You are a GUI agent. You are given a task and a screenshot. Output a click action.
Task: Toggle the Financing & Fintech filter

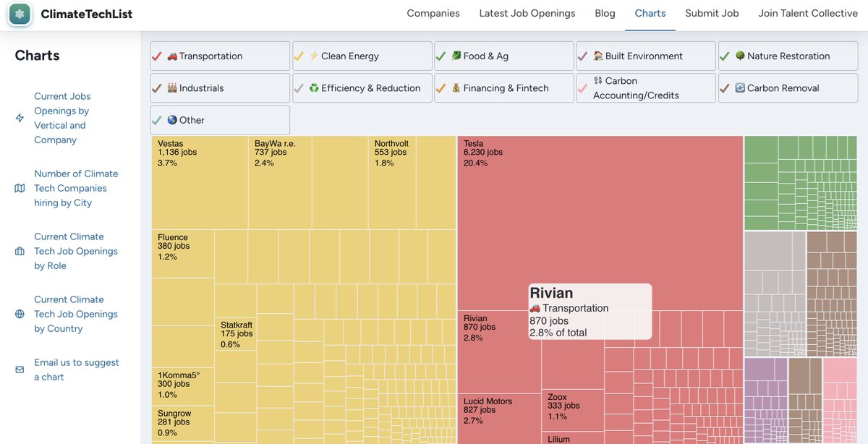pyautogui.click(x=504, y=88)
